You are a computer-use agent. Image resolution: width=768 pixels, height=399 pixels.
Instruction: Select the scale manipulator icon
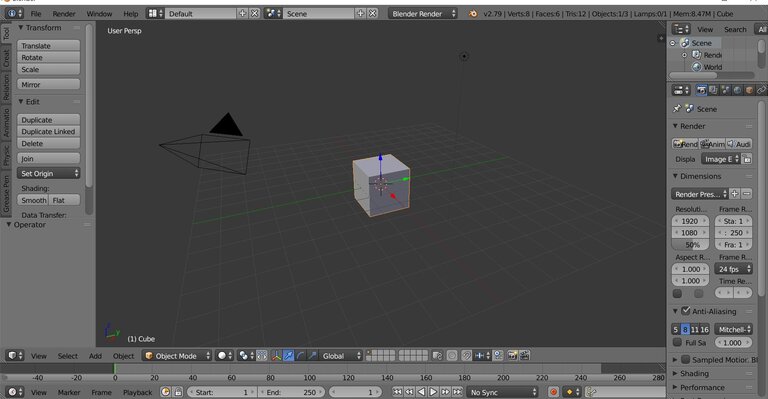coord(312,356)
